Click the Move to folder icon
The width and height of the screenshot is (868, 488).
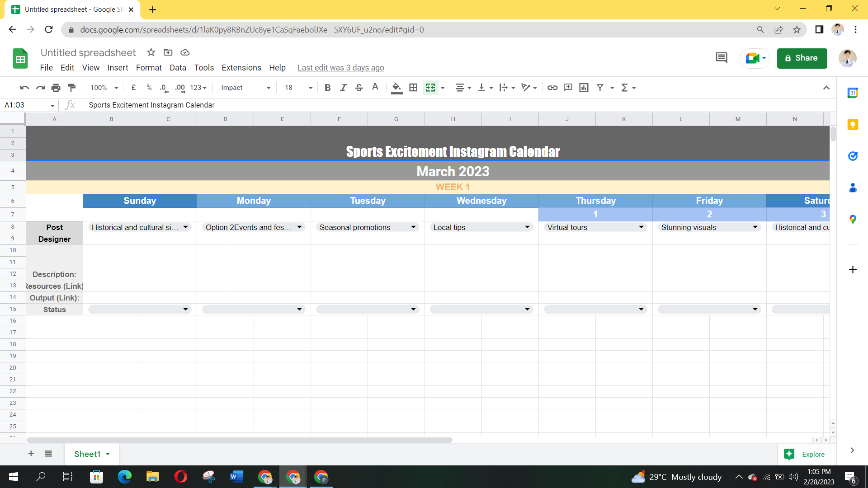pos(168,52)
